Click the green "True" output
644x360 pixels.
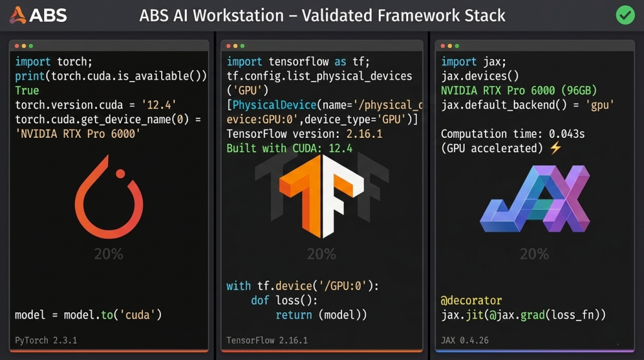tap(27, 91)
